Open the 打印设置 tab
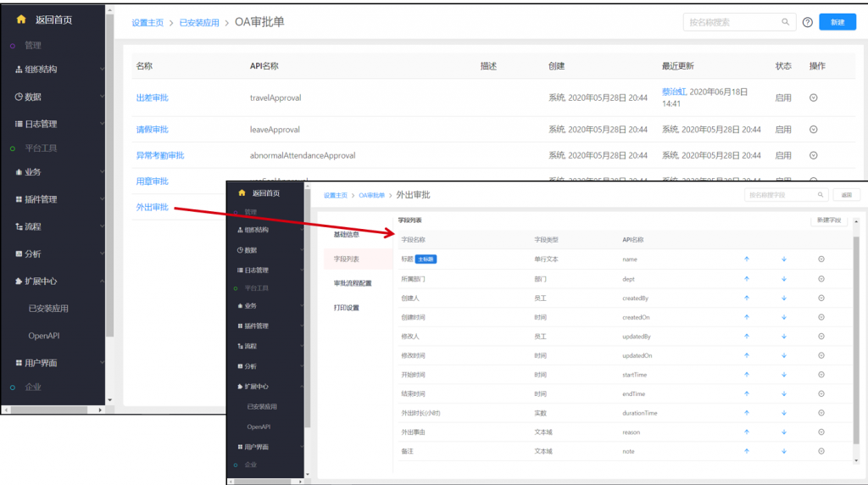The height and width of the screenshot is (485, 868). pos(346,308)
